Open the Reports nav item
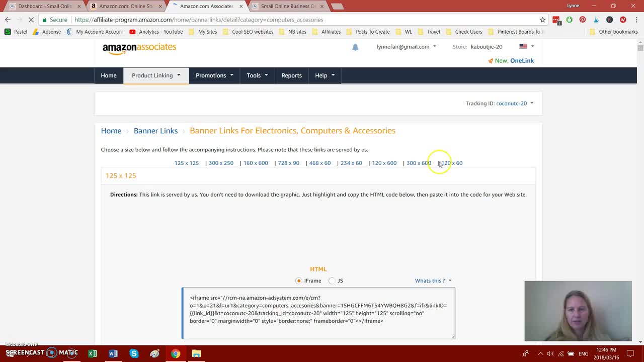Image resolution: width=644 pixels, height=362 pixels. [291, 75]
